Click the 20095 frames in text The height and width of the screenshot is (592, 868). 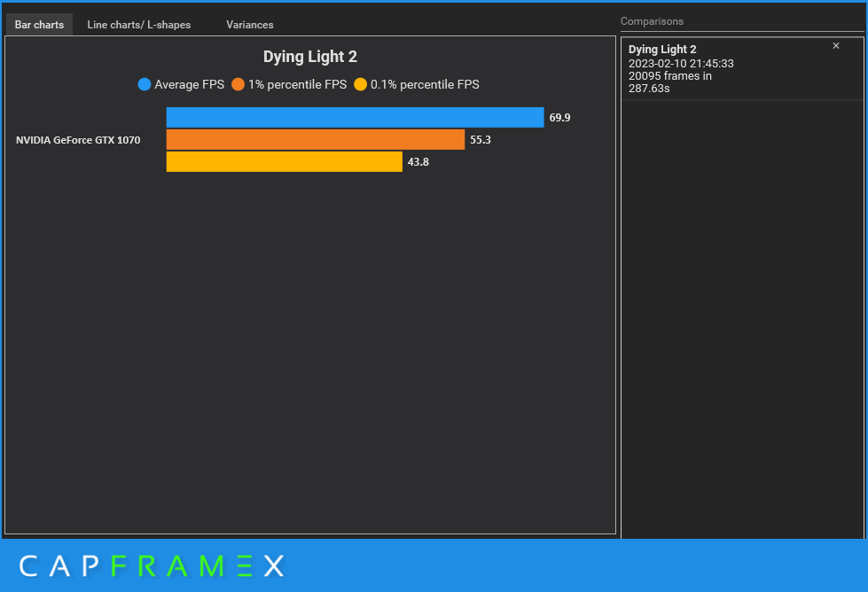pos(669,76)
